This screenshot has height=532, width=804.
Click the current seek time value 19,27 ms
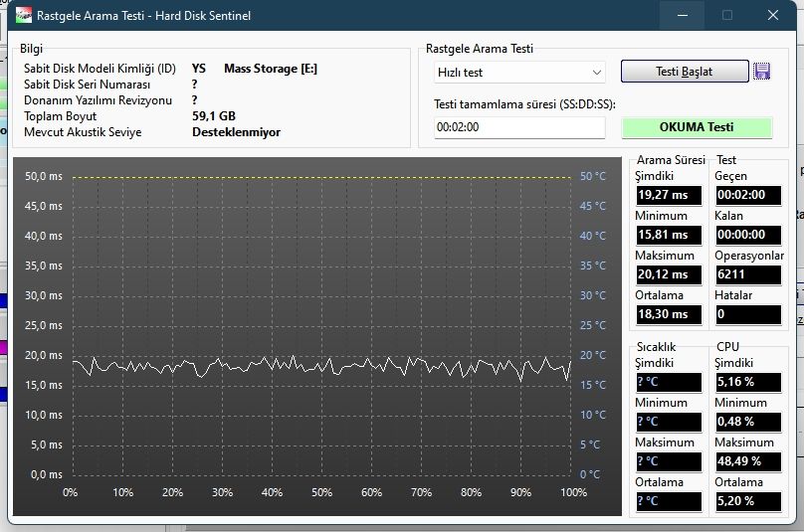point(668,195)
